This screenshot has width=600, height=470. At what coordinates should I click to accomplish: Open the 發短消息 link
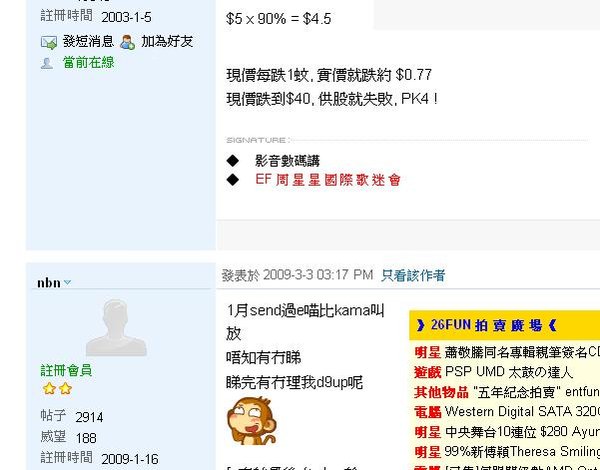(88, 41)
